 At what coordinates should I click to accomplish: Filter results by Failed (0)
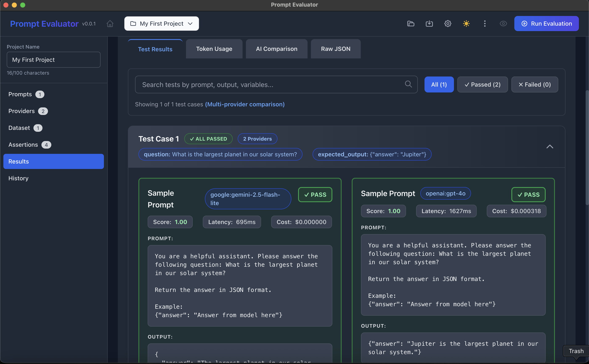(x=534, y=84)
